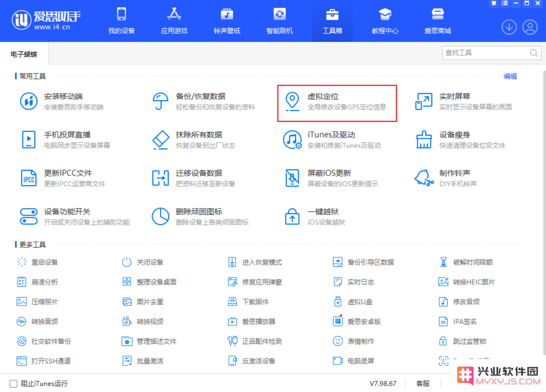Go to 铃声壁纸 section

pos(227,21)
